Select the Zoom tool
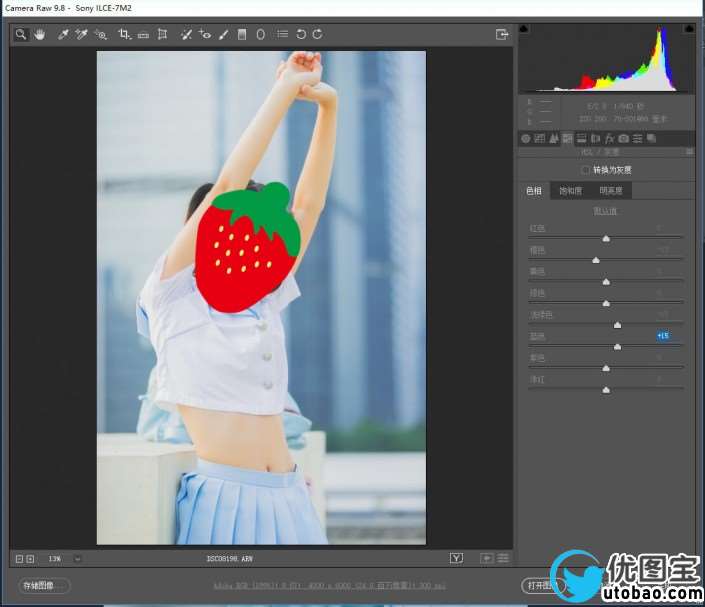 pyautogui.click(x=21, y=34)
